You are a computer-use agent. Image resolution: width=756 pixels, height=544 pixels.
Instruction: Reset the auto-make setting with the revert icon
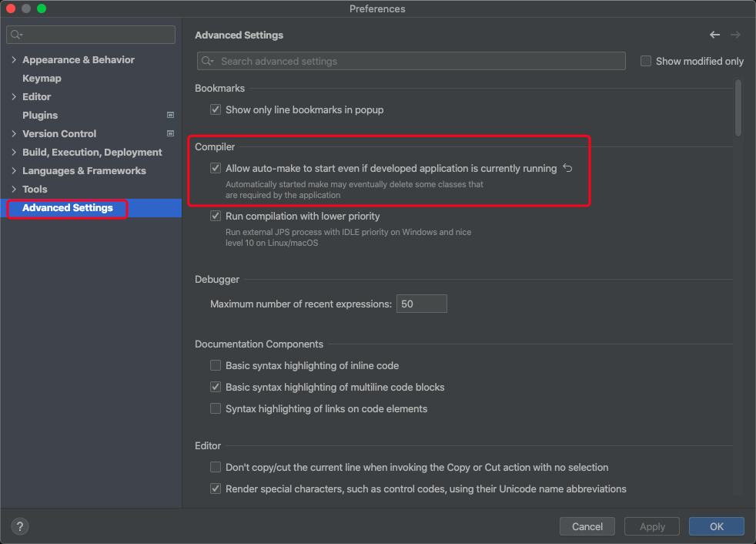tap(567, 168)
